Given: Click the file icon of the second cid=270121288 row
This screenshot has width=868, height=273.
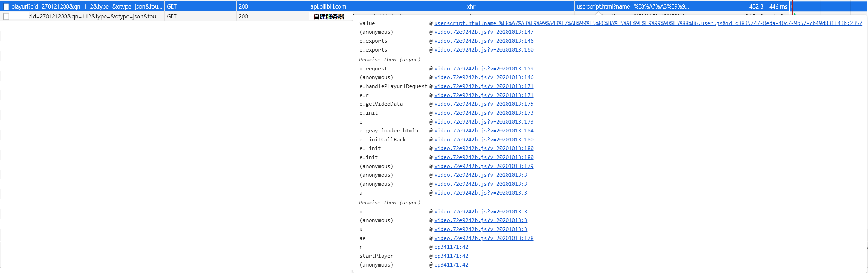Looking at the screenshot, I should pyautogui.click(x=6, y=16).
